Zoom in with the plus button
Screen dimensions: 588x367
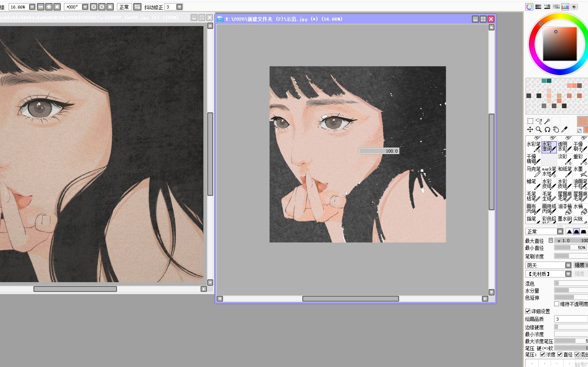tap(49, 7)
